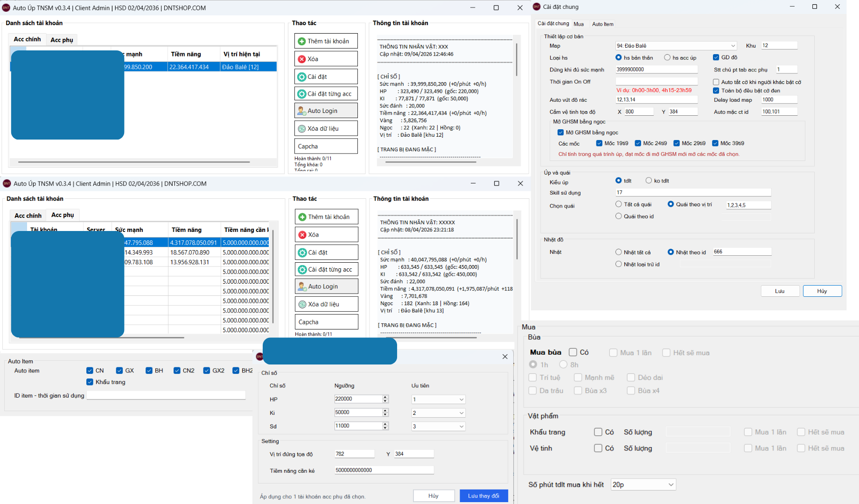Open the HP priority dropdown

pos(461,399)
